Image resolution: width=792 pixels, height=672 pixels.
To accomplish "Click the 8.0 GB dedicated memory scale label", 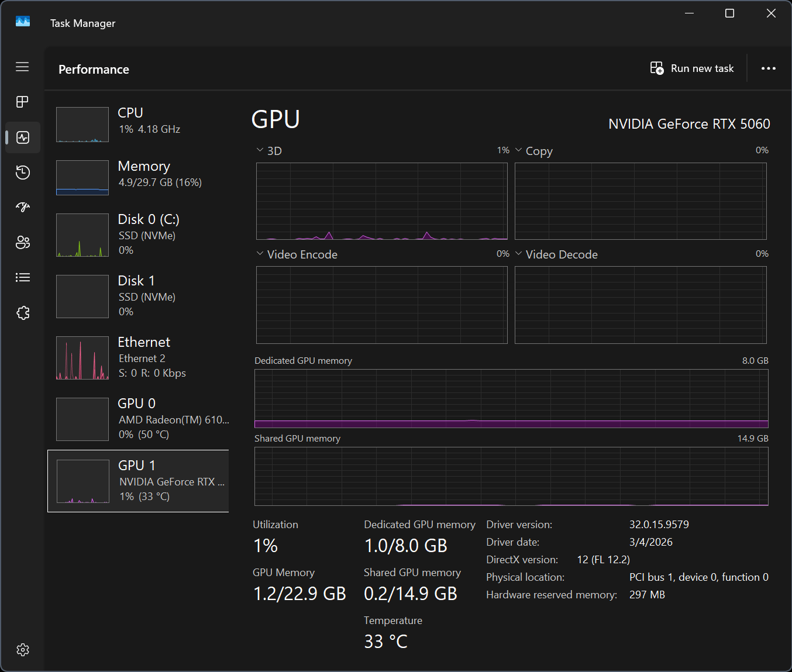I will pyautogui.click(x=755, y=360).
